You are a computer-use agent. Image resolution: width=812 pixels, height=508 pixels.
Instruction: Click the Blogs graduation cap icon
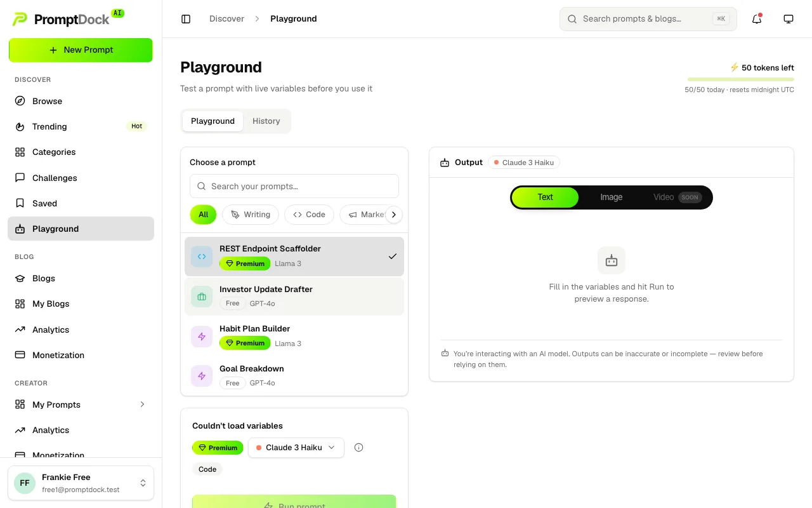point(20,278)
